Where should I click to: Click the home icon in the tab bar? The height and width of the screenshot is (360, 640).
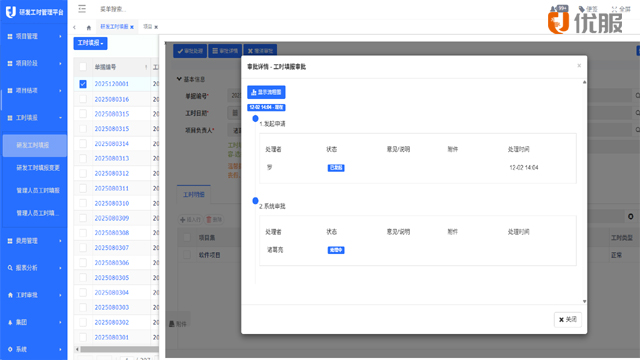tap(89, 27)
